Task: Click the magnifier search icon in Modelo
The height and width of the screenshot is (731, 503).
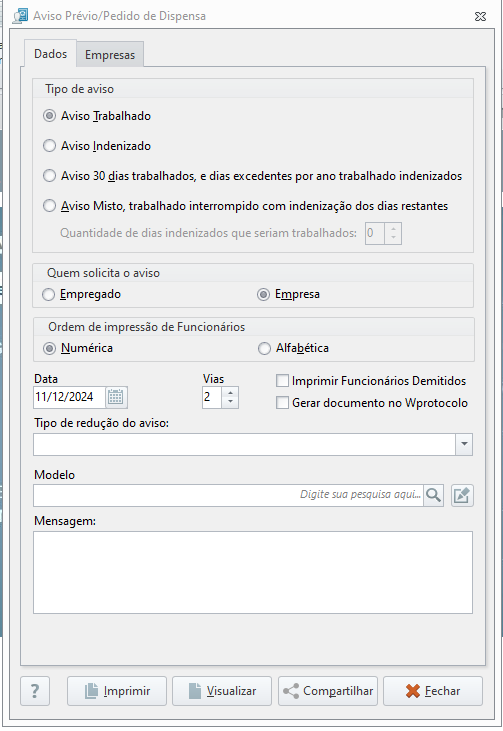Action: coord(434,495)
